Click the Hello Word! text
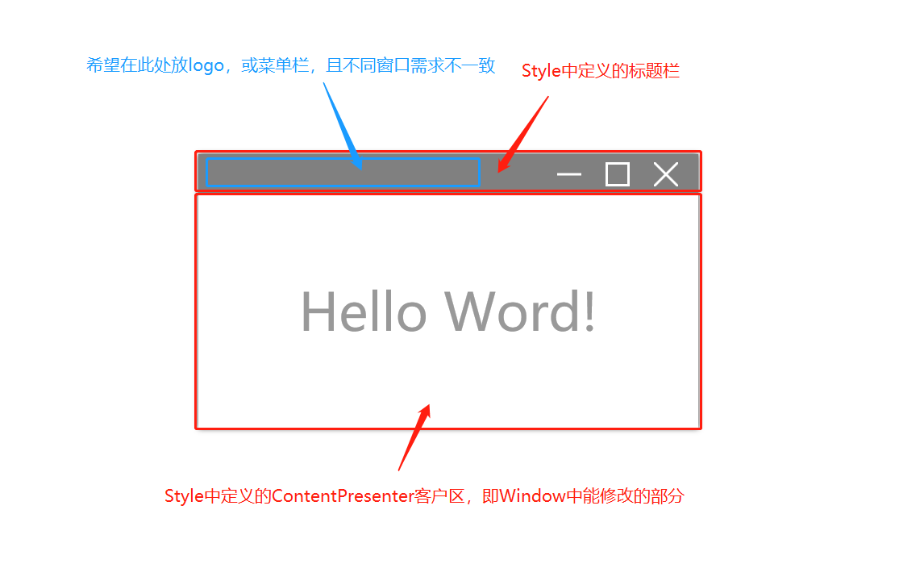The height and width of the screenshot is (581, 924). (x=448, y=311)
